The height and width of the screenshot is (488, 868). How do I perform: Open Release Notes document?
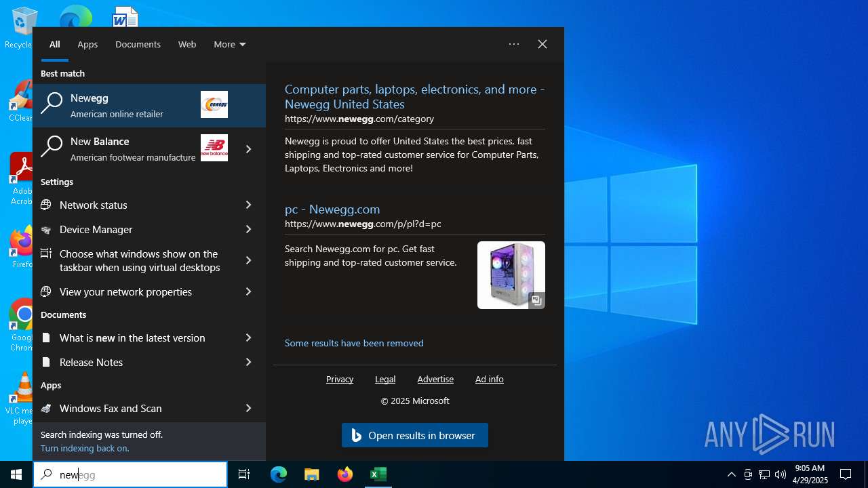point(133,362)
